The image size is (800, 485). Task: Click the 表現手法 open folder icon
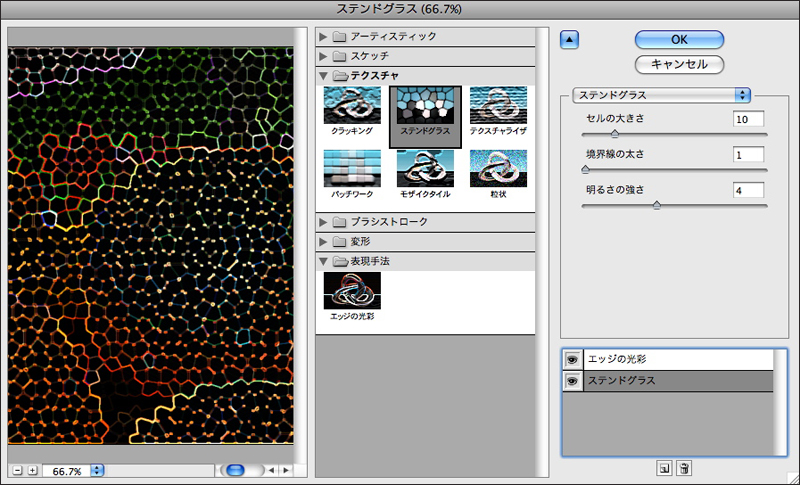(x=340, y=261)
